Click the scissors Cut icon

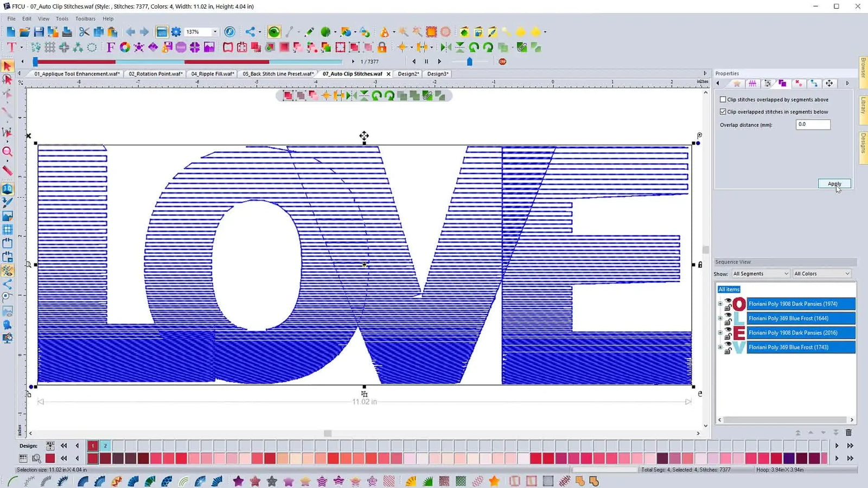point(84,32)
